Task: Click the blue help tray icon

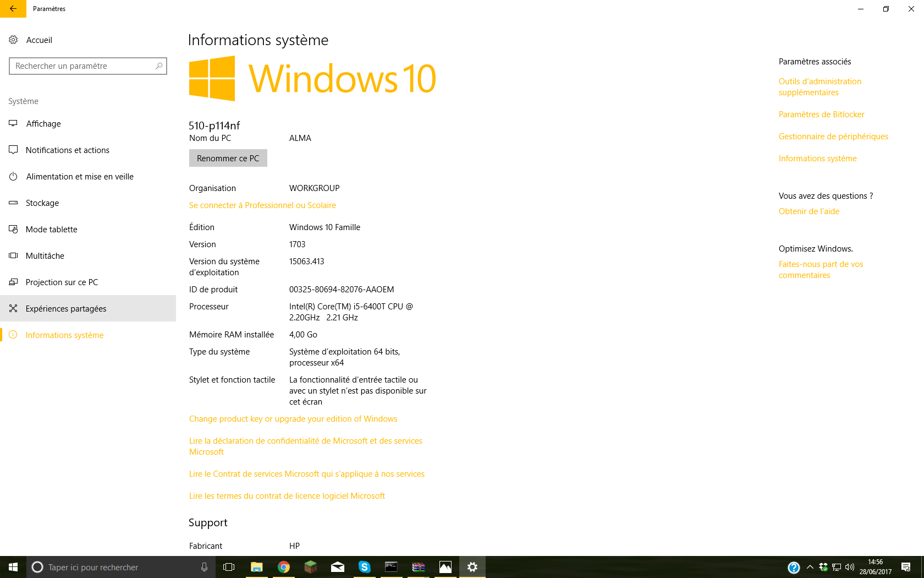Action: [794, 568]
